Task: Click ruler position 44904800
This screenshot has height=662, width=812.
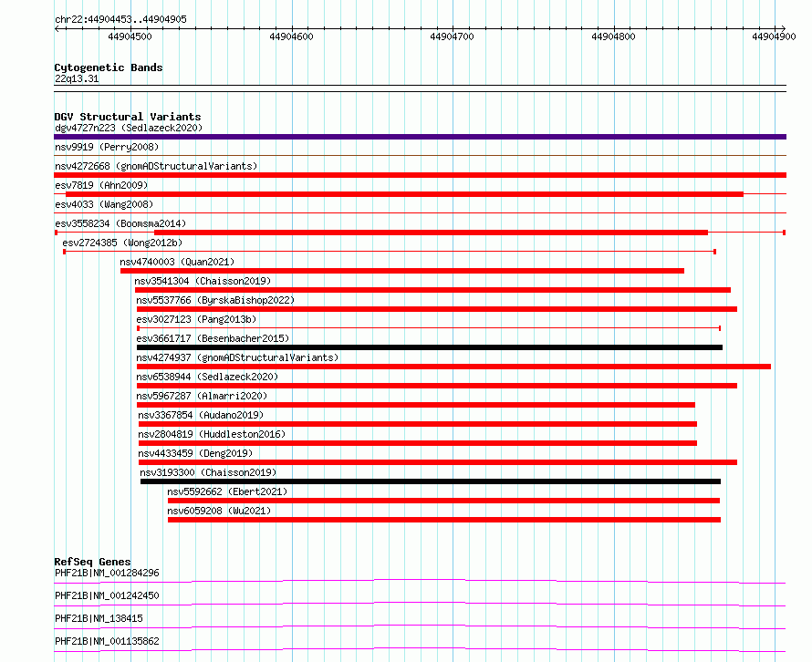Action: (x=613, y=36)
